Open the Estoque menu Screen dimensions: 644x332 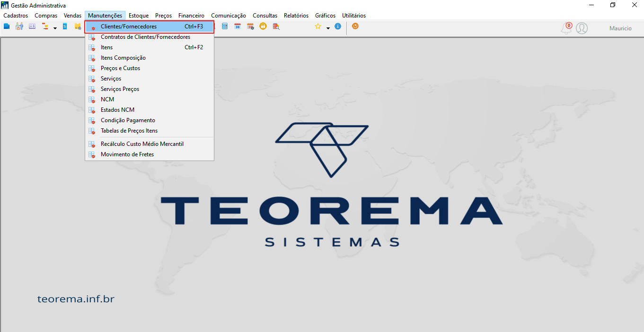click(139, 16)
